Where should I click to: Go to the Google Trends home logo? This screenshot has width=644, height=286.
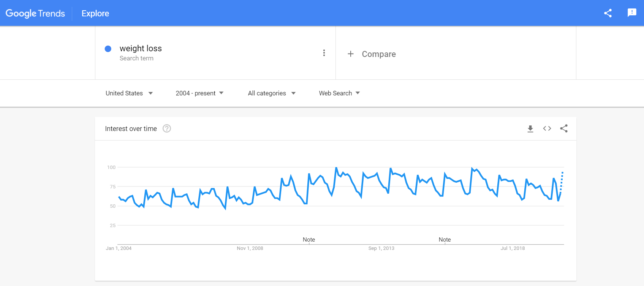click(x=35, y=13)
